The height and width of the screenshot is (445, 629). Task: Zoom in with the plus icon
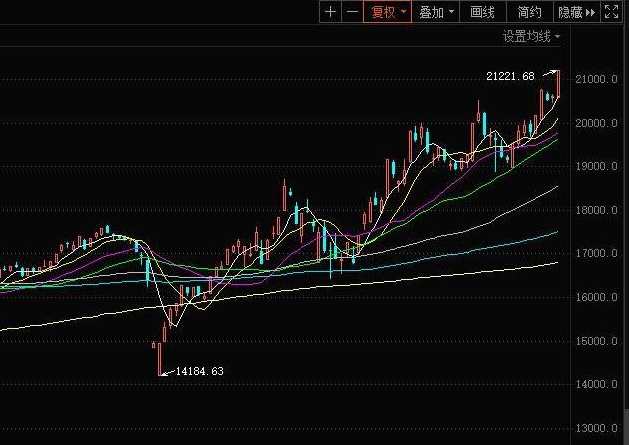(x=330, y=12)
